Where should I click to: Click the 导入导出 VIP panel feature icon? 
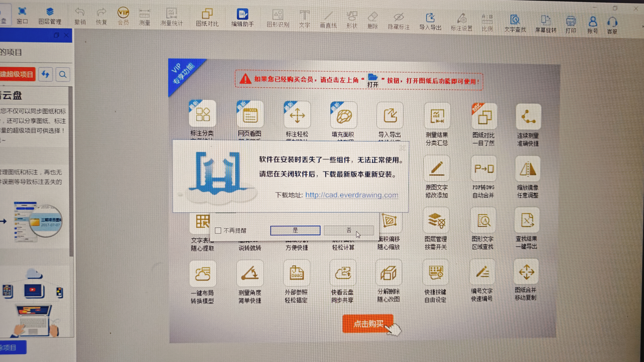pyautogui.click(x=390, y=116)
